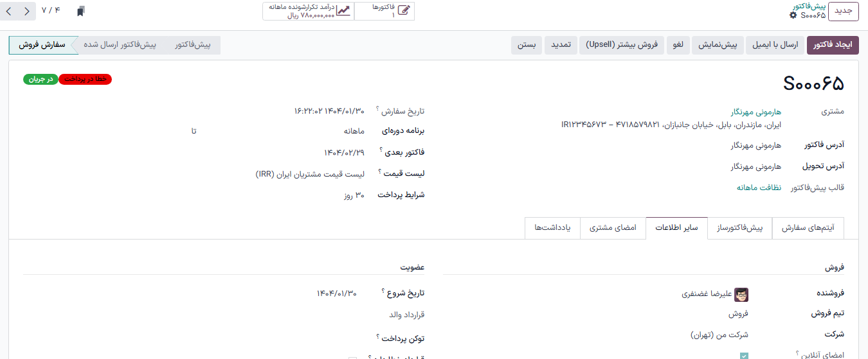Click the ایجاد فاکتور button

[832, 45]
